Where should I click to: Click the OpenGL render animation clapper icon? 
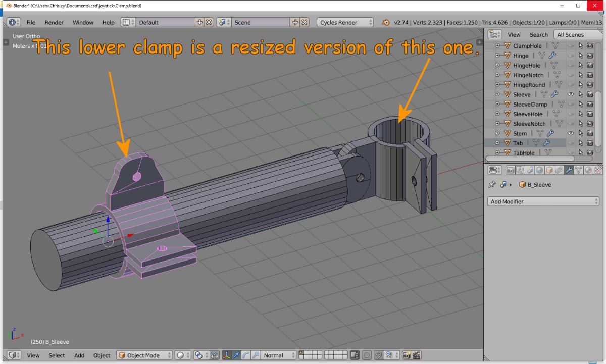click(x=416, y=355)
